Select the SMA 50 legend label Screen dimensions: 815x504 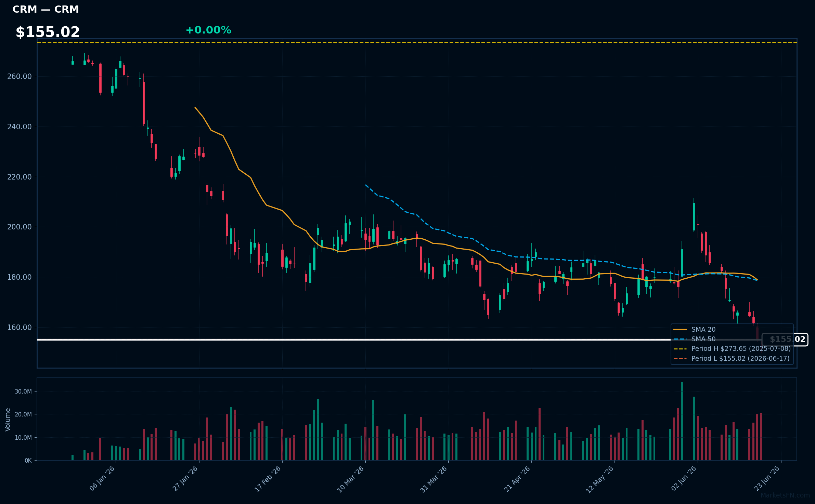(703, 339)
